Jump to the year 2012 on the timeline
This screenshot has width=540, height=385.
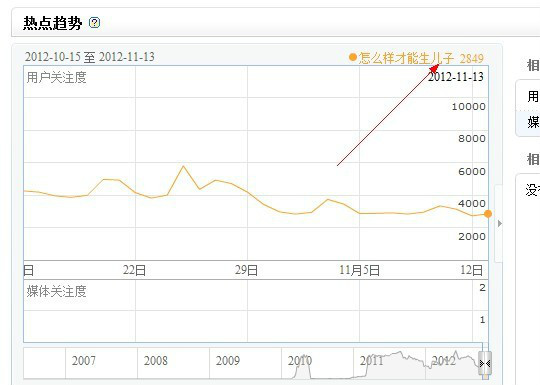pos(444,361)
